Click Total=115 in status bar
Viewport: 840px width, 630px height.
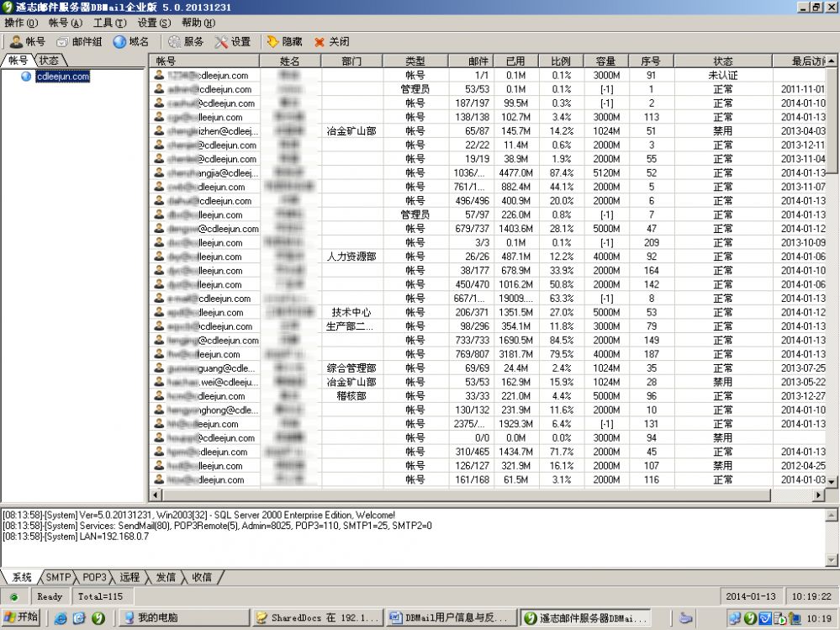coord(100,596)
